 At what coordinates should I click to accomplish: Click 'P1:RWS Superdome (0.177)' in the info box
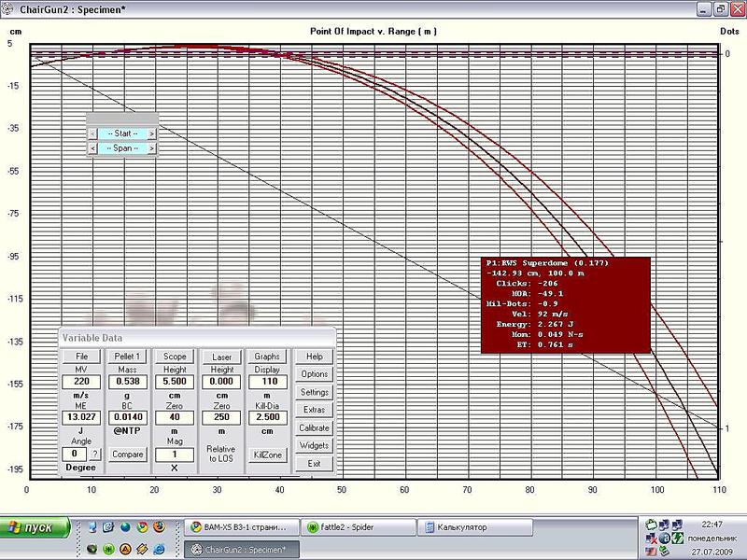[547, 263]
